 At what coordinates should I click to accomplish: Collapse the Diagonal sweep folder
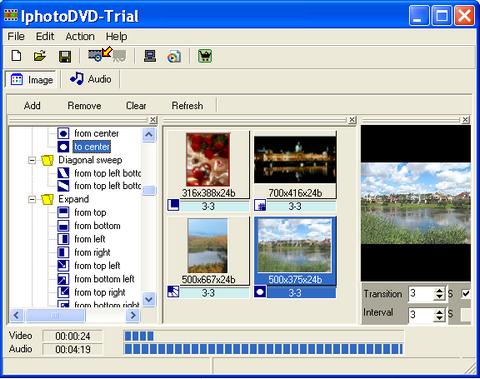(32, 160)
